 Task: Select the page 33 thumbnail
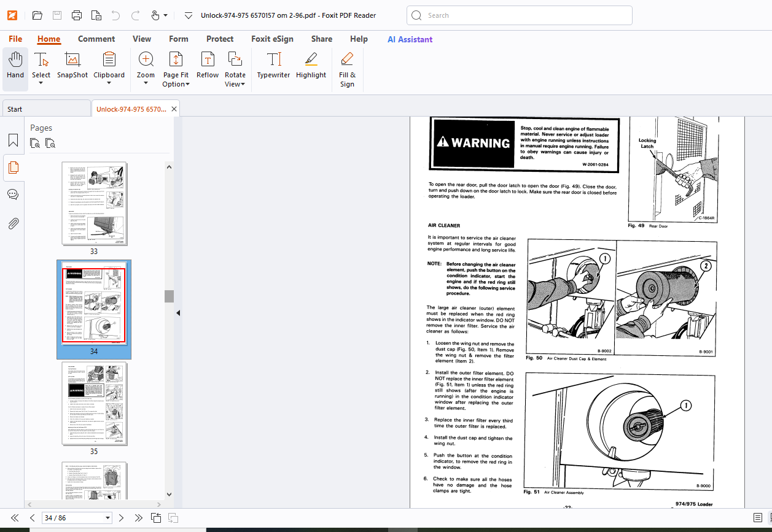click(95, 204)
